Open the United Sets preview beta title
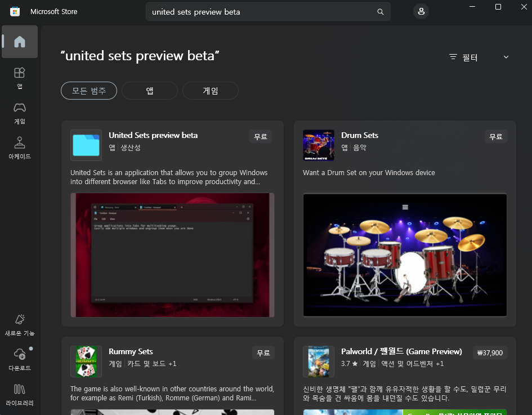Image resolution: width=532 pixels, height=415 pixels. (153, 135)
